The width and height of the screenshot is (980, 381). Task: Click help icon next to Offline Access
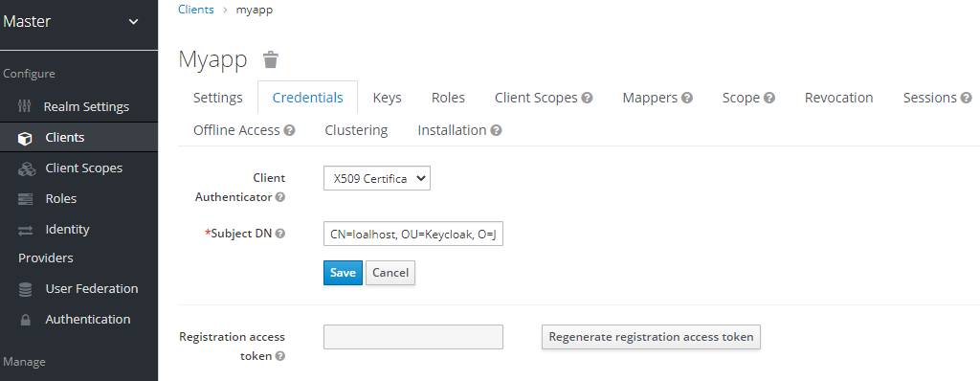click(289, 131)
